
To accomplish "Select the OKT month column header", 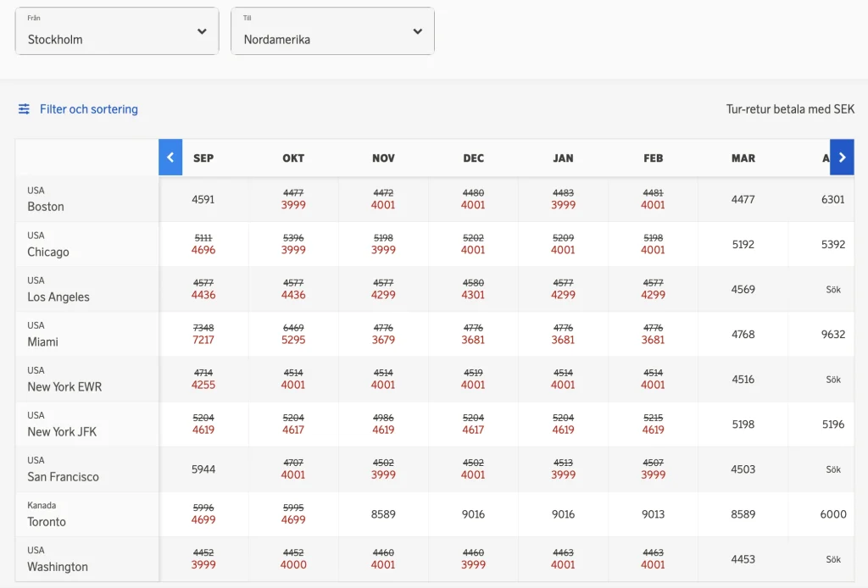I will point(293,158).
